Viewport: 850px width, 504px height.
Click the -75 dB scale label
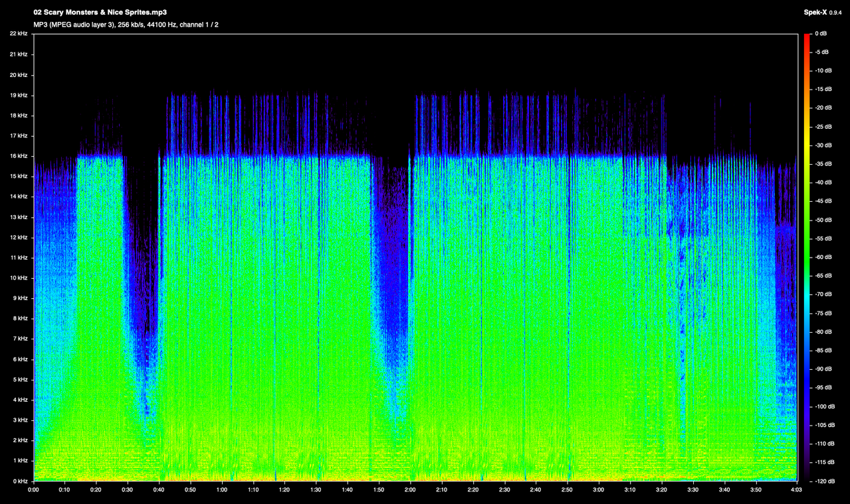pyautogui.click(x=821, y=313)
